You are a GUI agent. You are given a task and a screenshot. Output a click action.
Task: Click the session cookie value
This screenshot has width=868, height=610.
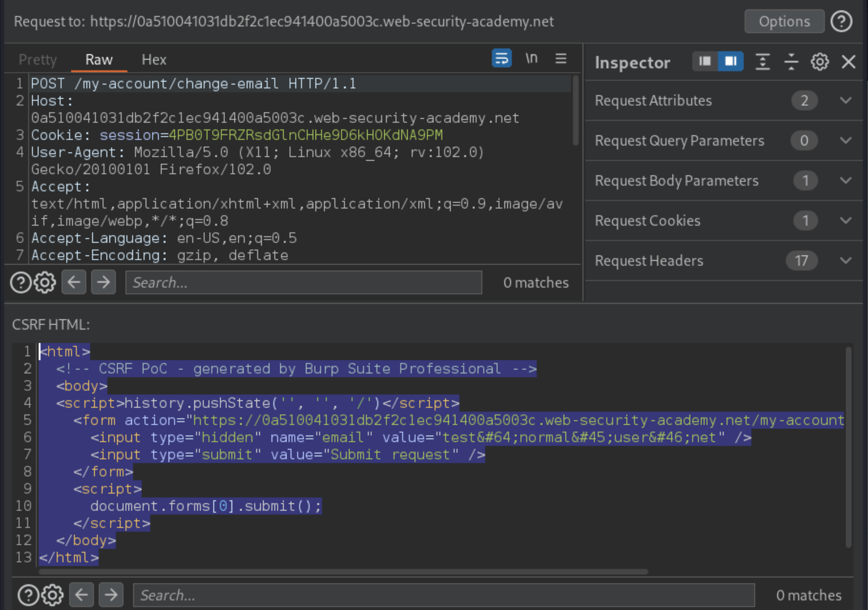(305, 135)
